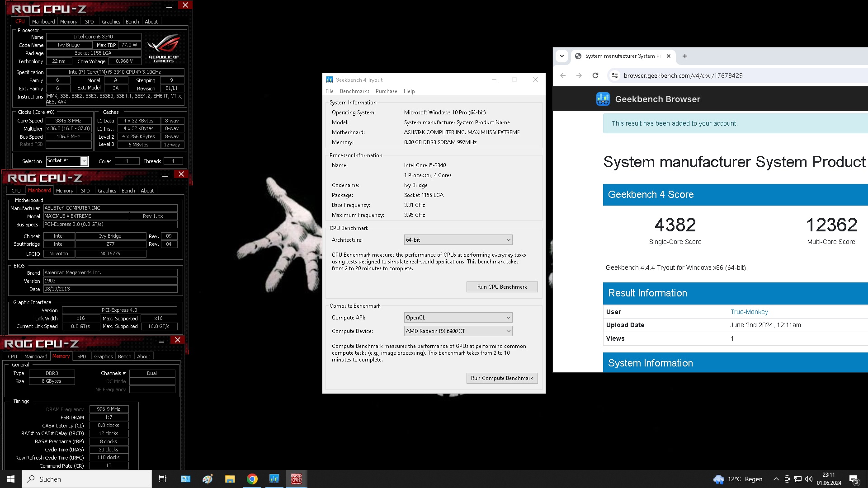This screenshot has width=868, height=488.
Task: Open the ROG CPU-Z taskbar icon
Action: [x=296, y=479]
